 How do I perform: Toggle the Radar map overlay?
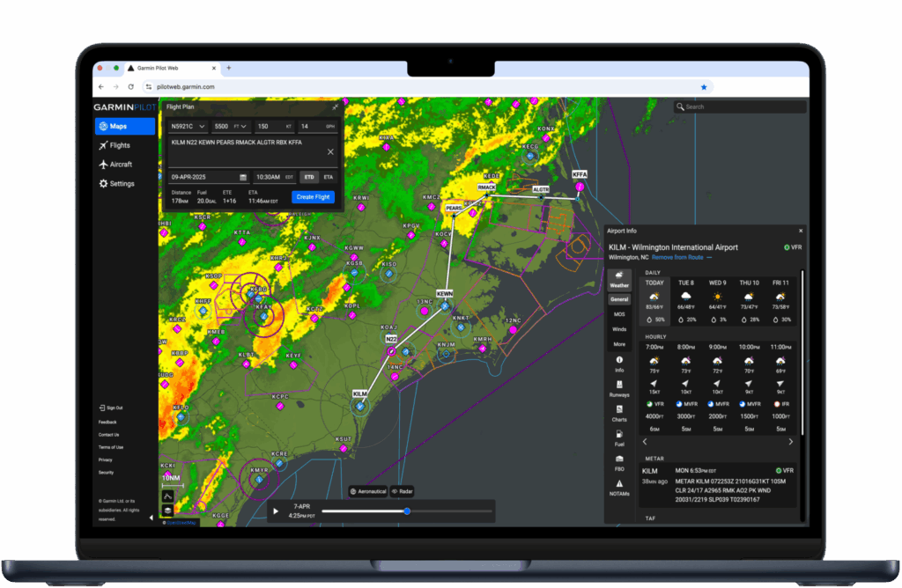click(403, 491)
